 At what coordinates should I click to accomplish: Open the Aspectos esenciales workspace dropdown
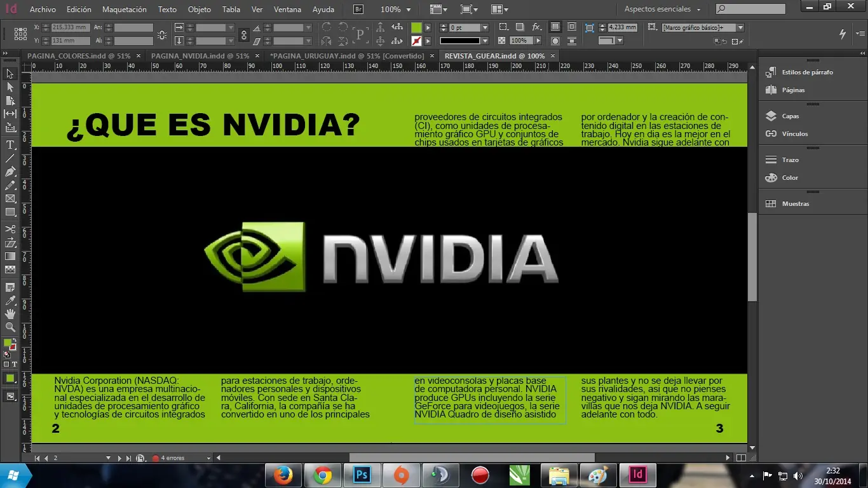(663, 10)
